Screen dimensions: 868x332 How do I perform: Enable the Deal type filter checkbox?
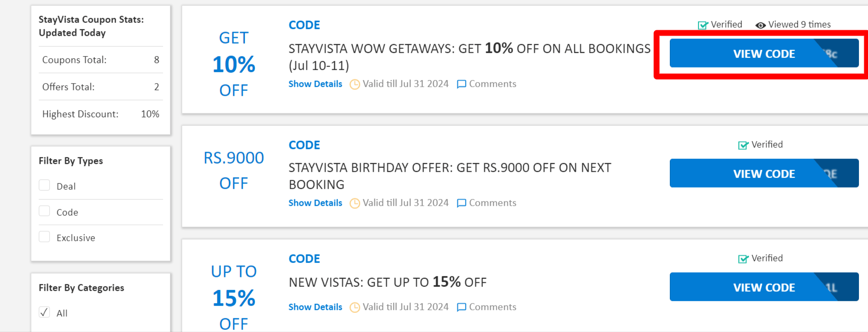point(45,185)
